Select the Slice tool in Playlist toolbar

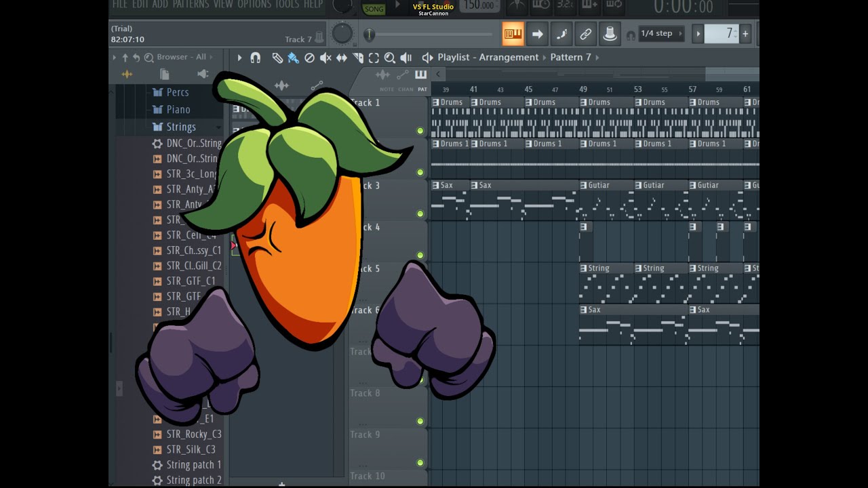[x=358, y=58]
